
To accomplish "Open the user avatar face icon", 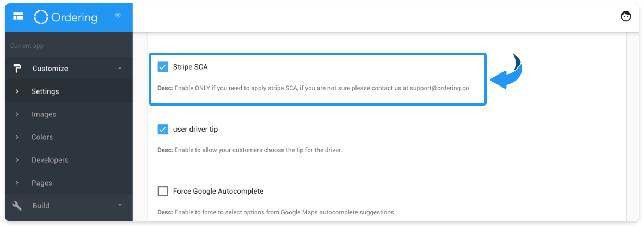I will (x=625, y=16).
